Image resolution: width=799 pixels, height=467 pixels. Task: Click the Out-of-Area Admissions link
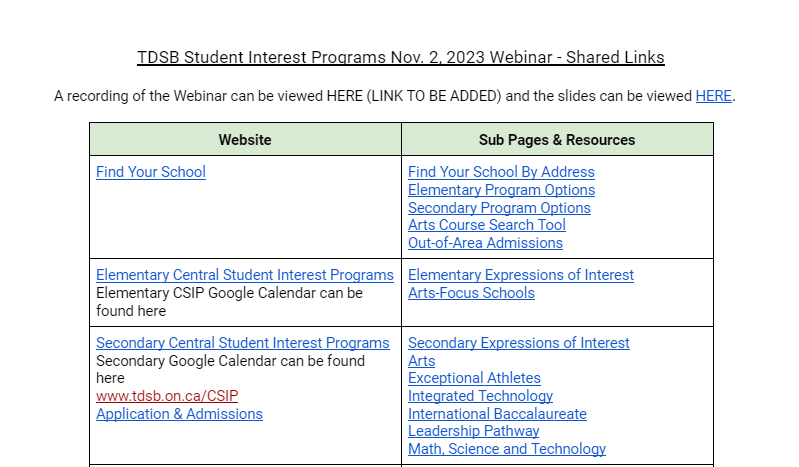point(485,243)
